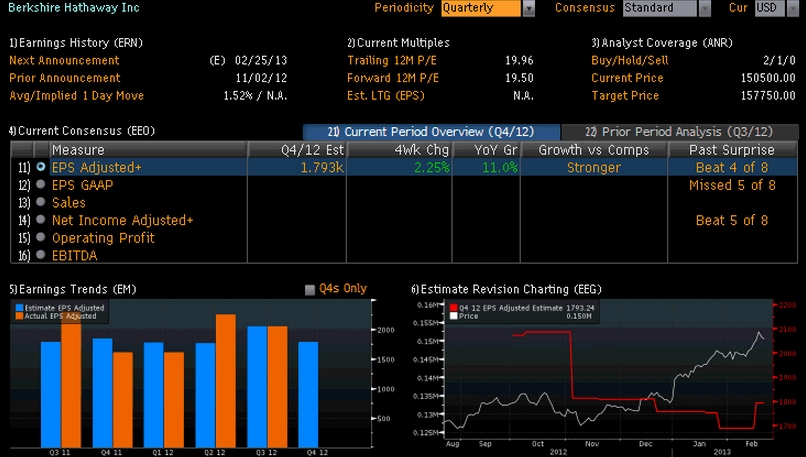The height and width of the screenshot is (457, 806).
Task: Click the white Price legend swatch
Action: coord(453,316)
